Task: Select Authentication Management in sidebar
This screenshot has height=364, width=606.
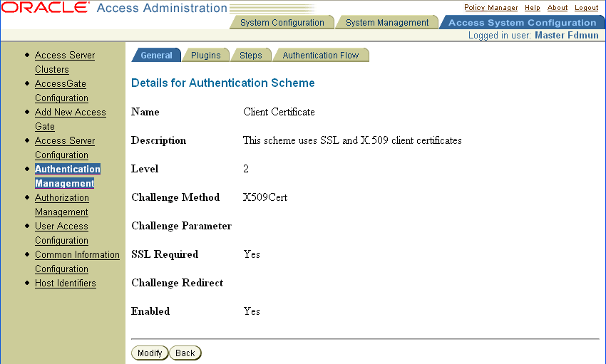Action: tap(68, 176)
